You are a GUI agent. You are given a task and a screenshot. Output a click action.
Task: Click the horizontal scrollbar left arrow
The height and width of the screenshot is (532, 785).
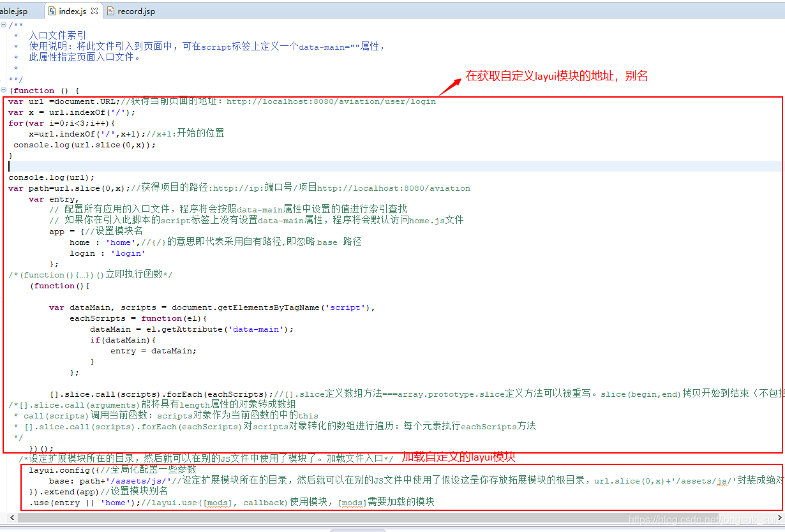(x=11, y=519)
